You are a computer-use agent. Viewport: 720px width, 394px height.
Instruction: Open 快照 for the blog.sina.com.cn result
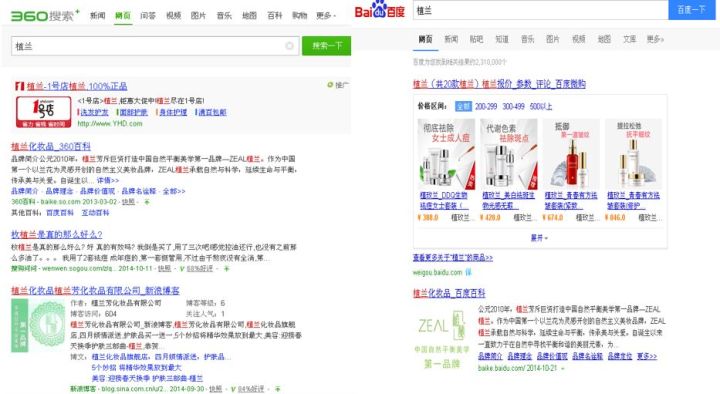[216, 389]
